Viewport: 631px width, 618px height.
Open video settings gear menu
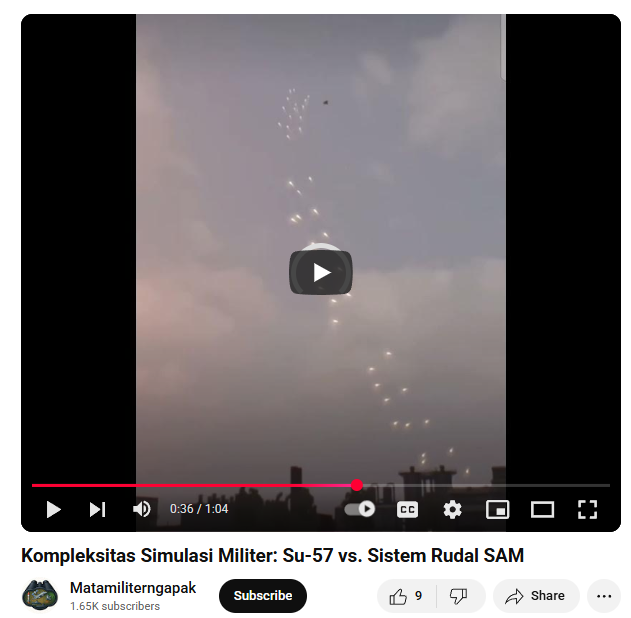(453, 510)
